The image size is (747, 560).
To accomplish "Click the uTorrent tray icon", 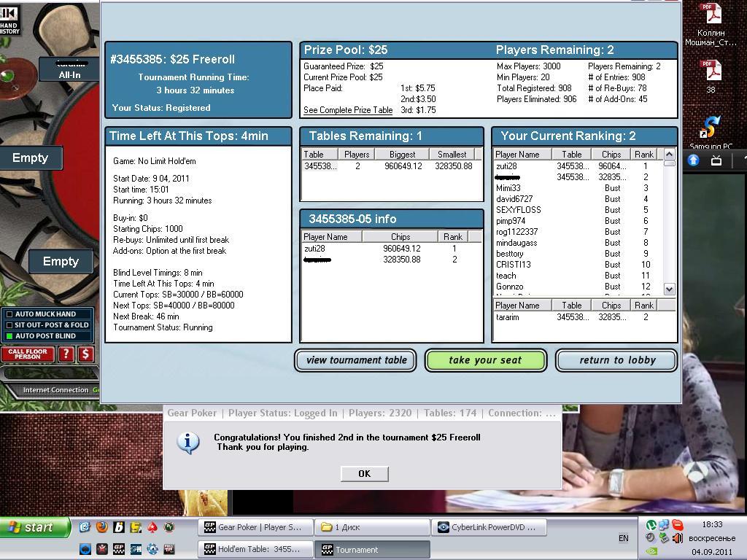I will [651, 525].
